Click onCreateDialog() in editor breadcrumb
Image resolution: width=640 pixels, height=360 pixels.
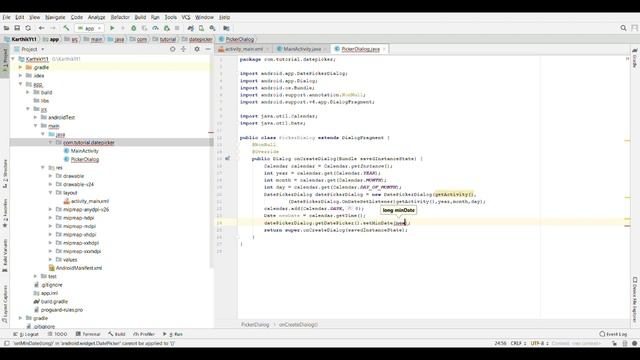click(x=298, y=324)
